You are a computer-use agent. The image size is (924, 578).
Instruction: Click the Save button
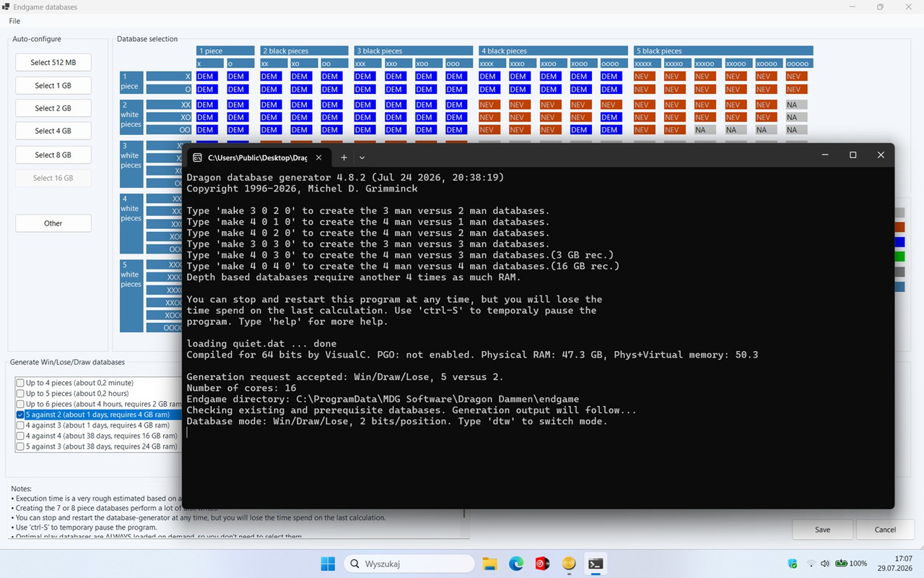[x=822, y=530]
